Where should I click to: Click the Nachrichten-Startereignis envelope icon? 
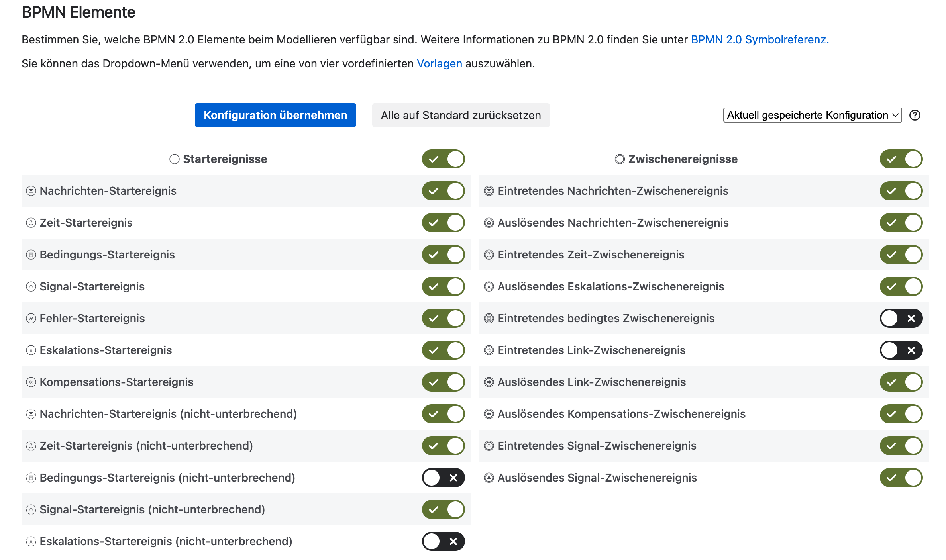point(31,191)
